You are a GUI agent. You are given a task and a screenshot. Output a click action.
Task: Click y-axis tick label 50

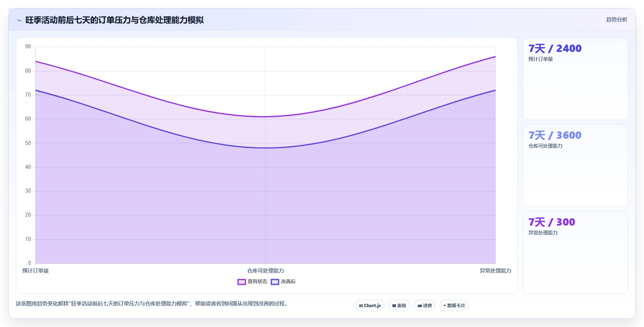(x=28, y=143)
